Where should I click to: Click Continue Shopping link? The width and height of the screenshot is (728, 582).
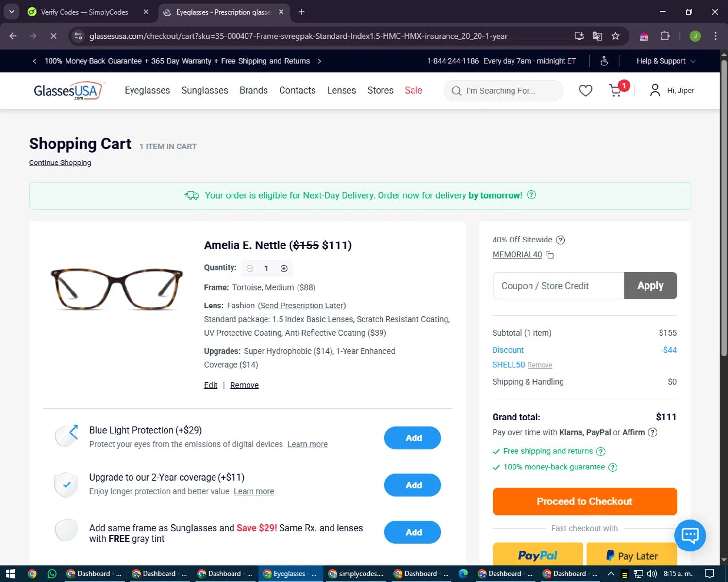click(x=60, y=162)
